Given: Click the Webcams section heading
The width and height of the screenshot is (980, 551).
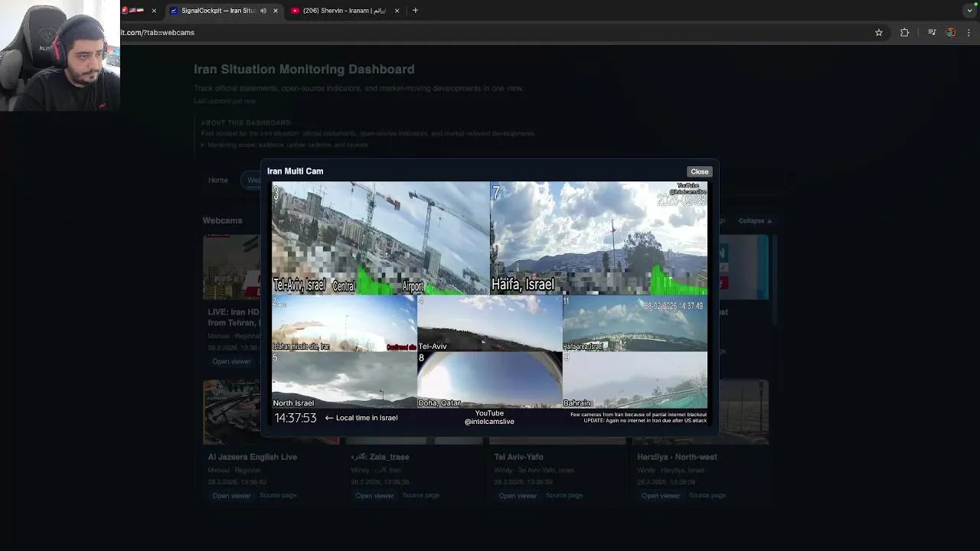Looking at the screenshot, I should click(x=222, y=220).
